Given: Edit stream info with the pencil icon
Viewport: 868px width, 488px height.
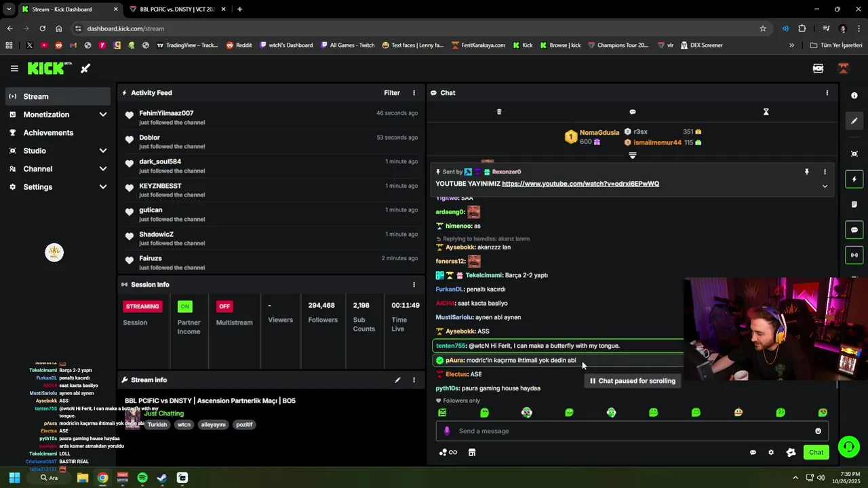Looking at the screenshot, I should pyautogui.click(x=397, y=380).
